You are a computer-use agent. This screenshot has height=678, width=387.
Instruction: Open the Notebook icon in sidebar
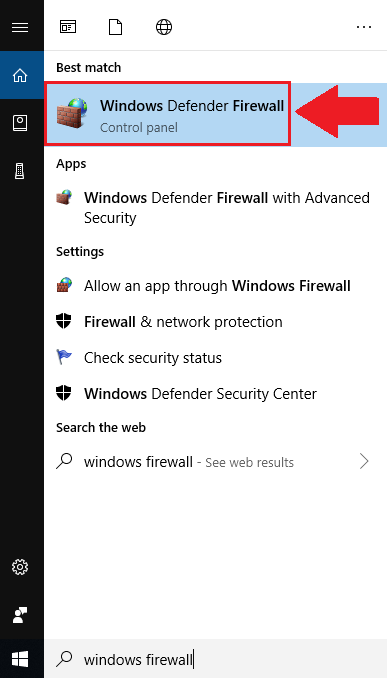click(20, 123)
